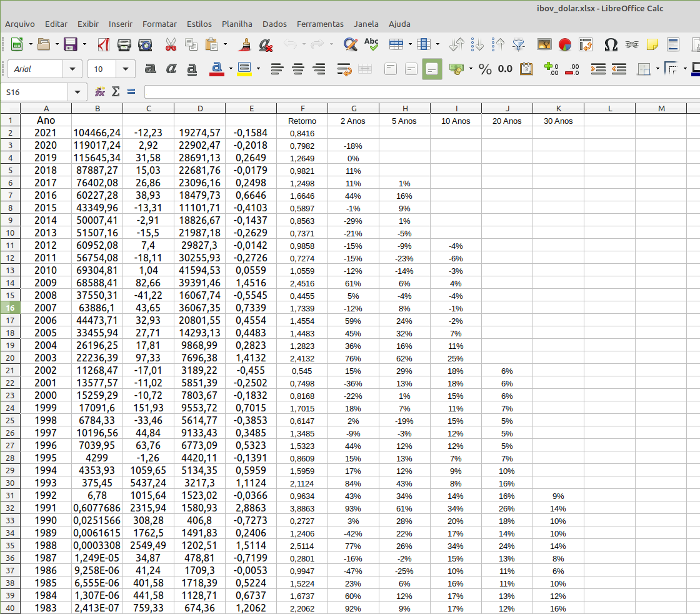Open the Function Wizard
This screenshot has width=700, height=614.
pos(100,92)
